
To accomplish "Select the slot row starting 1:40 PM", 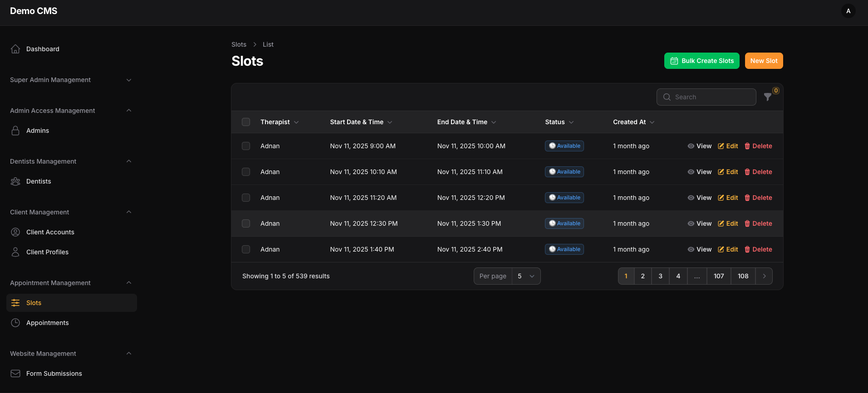I will 246,249.
